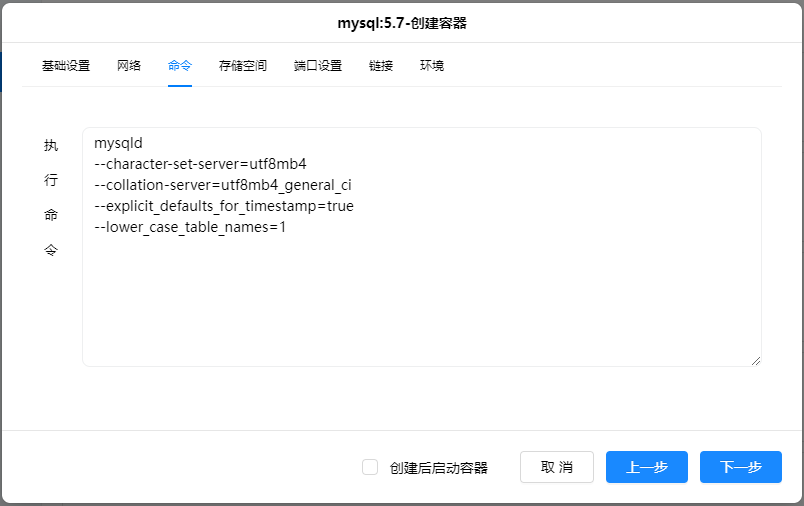The height and width of the screenshot is (506, 804).
Task: Go back with the 上一步 button
Action: coord(646,467)
